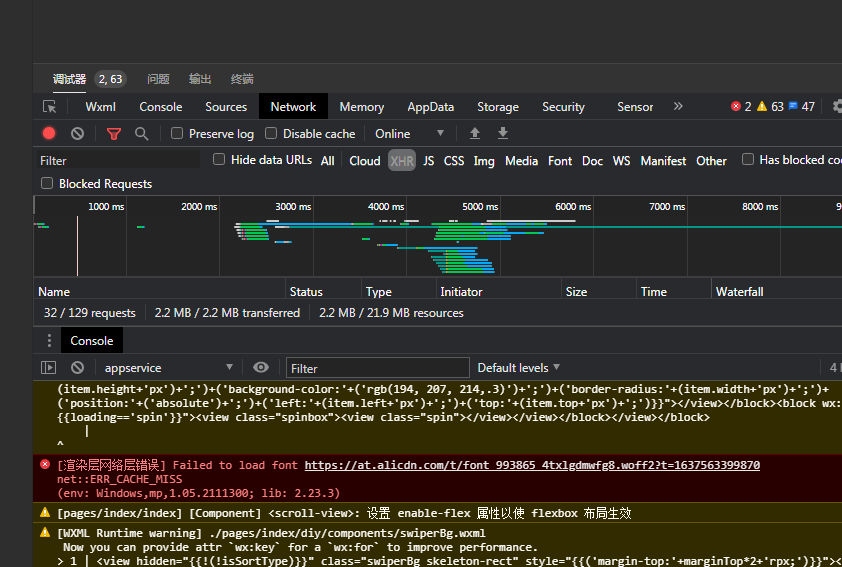
Task: Enable Disable cache checkbox
Action: click(271, 133)
